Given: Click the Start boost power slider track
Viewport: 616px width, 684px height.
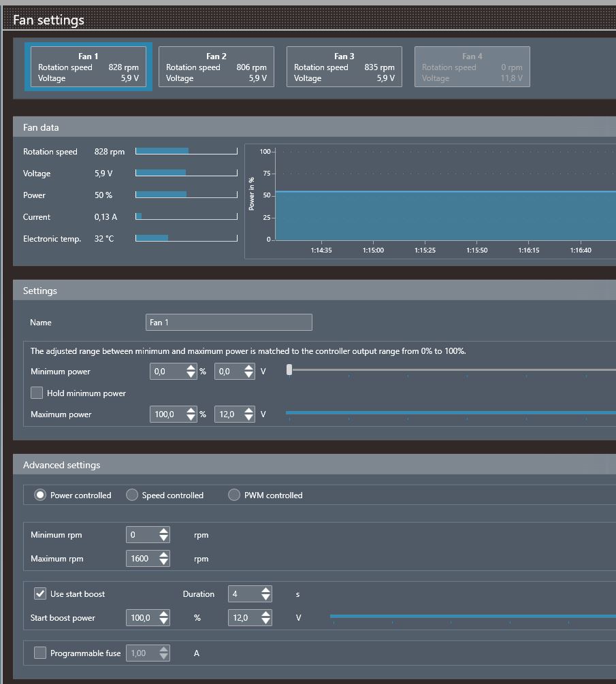Looking at the screenshot, I should [x=473, y=616].
